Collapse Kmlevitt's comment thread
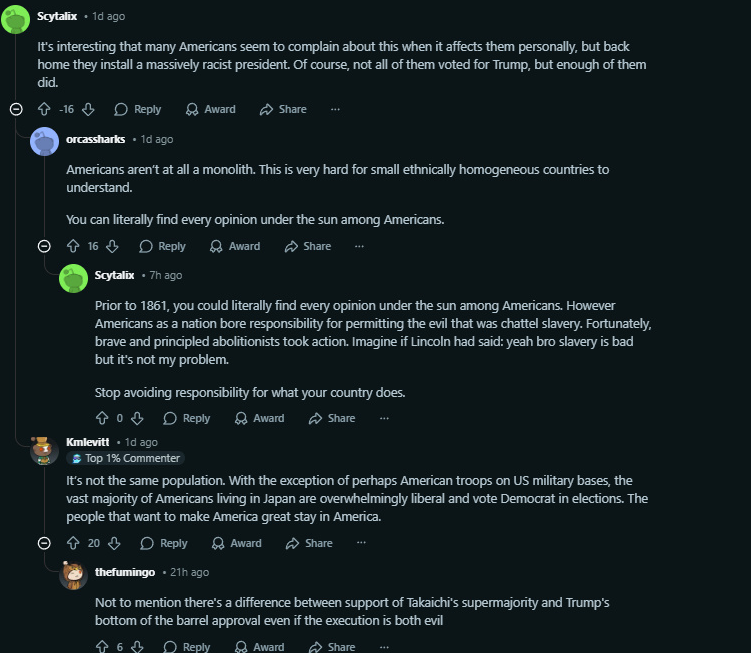 pos(44,543)
